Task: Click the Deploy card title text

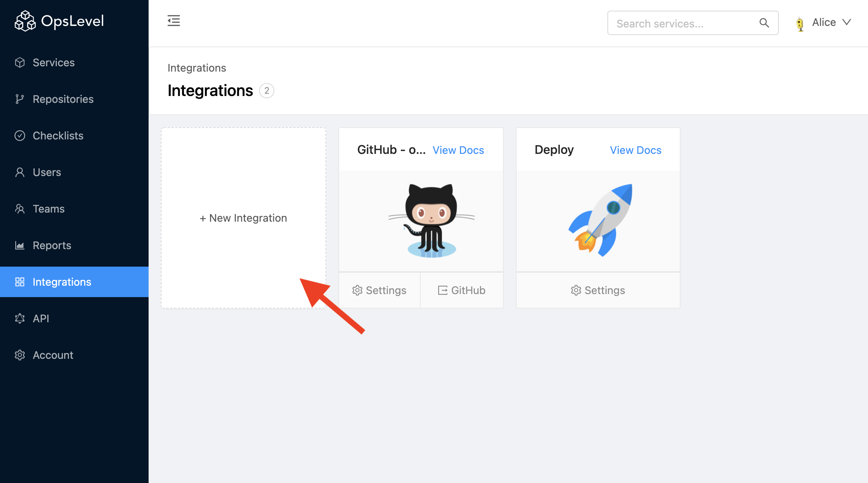Action: 554,150
